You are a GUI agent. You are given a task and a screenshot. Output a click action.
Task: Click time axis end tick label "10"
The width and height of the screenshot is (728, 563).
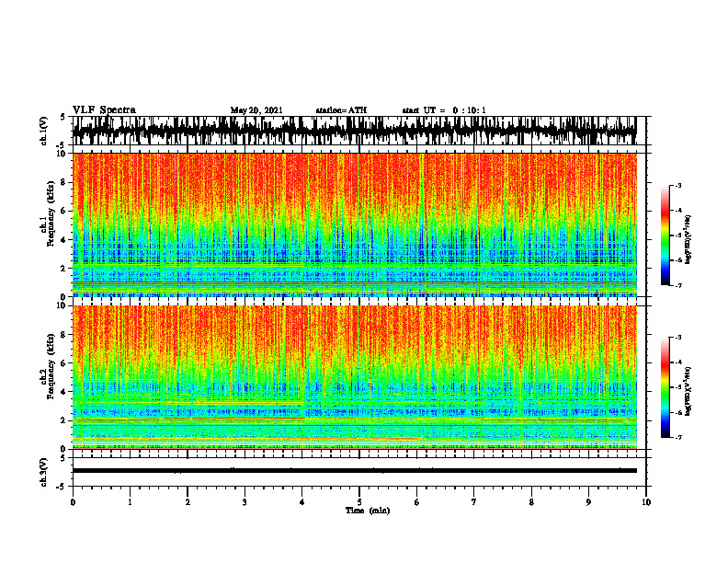point(646,502)
